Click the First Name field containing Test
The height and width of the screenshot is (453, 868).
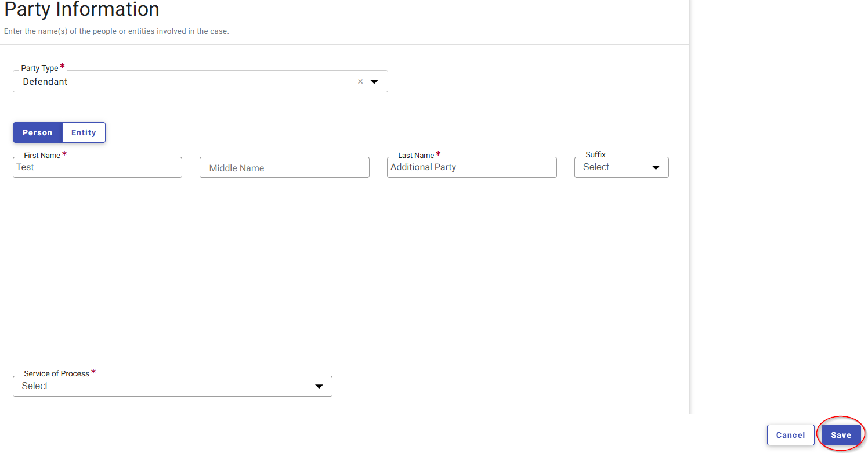pyautogui.click(x=97, y=167)
